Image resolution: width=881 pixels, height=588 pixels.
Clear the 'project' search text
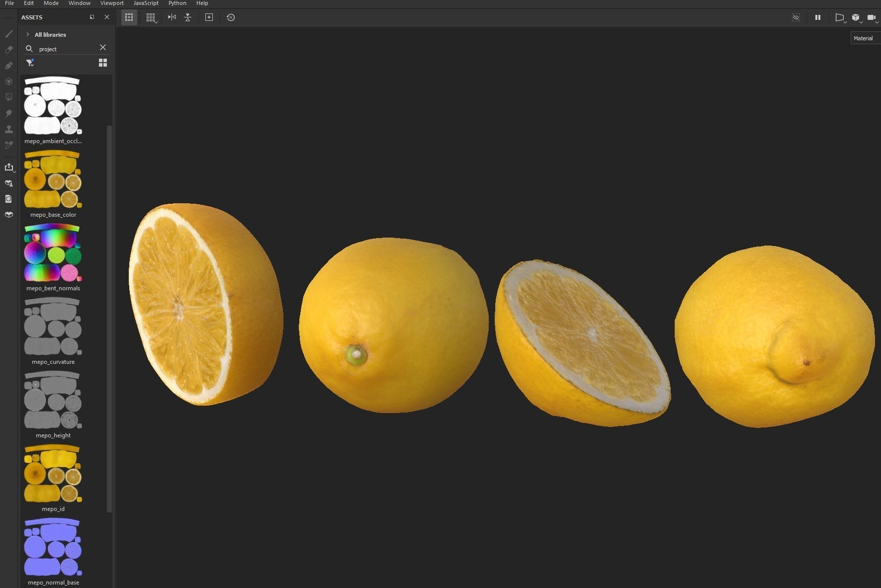tap(103, 48)
